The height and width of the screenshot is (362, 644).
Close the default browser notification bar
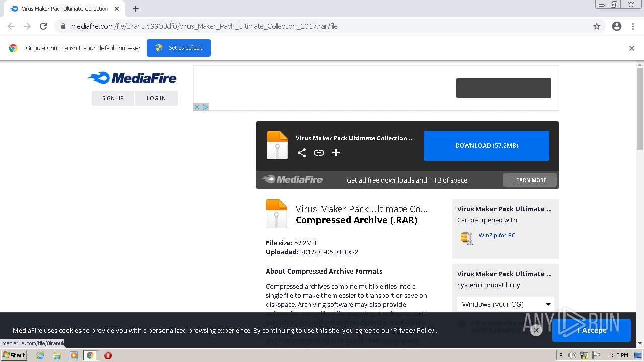[x=632, y=48]
